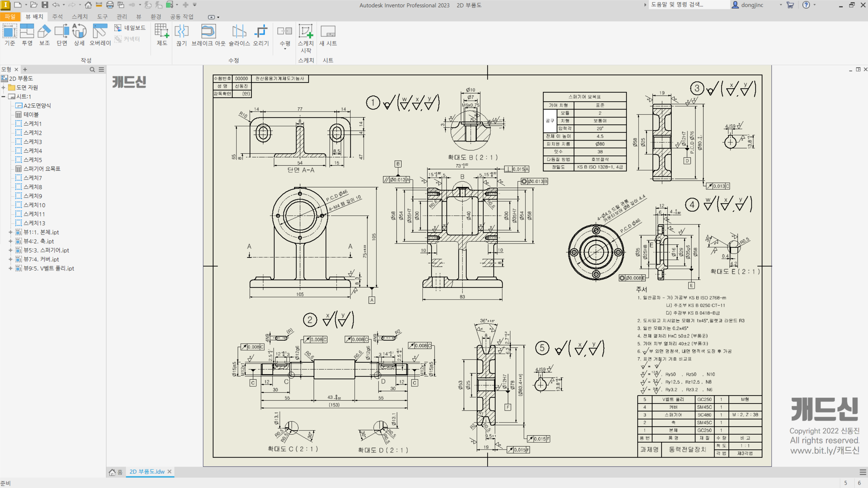Open the 제도 (Draft) view tool
This screenshot has height=488, width=868.
coord(162,35)
